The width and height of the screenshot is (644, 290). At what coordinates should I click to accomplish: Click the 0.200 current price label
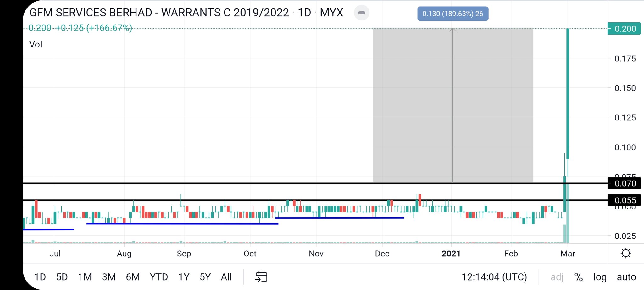tap(624, 29)
